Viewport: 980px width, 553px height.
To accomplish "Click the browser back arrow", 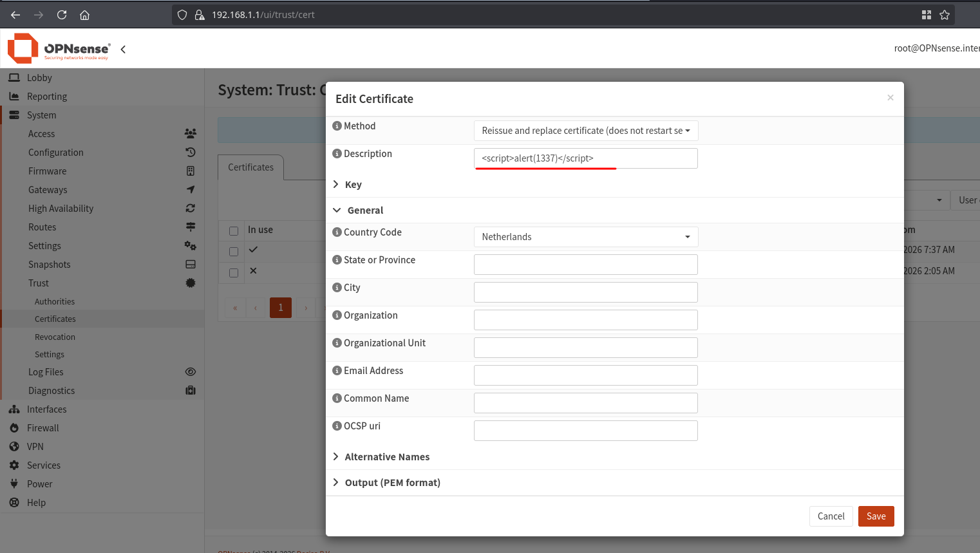I will 15,15.
